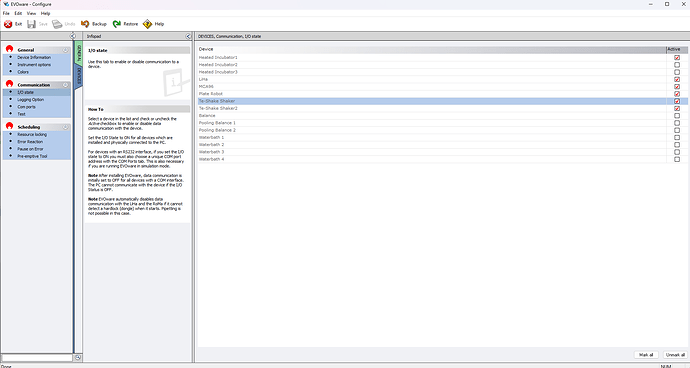
Task: Select Com ports in Communication list
Action: pyautogui.click(x=26, y=107)
